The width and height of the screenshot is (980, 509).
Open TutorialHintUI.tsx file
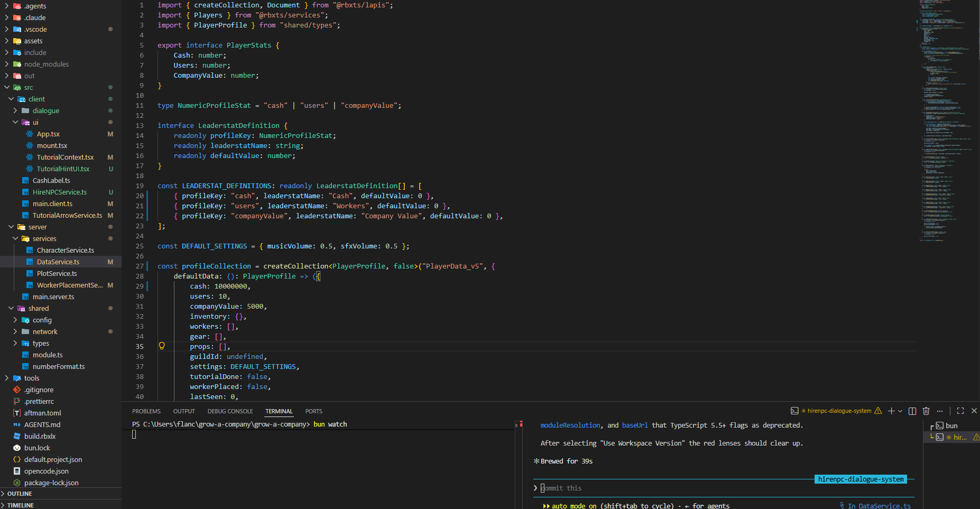point(63,169)
